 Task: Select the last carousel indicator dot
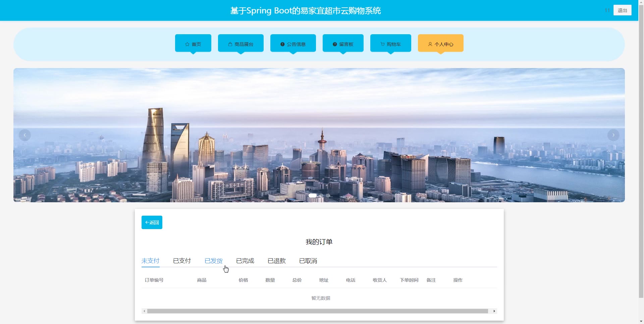tap(328, 196)
